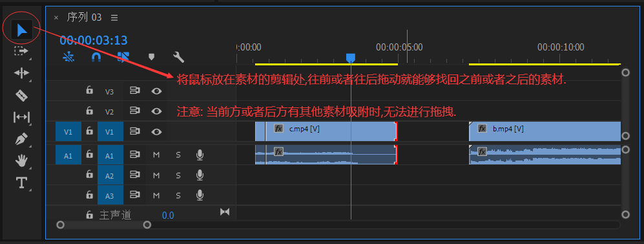Select the Hand tool
This screenshot has height=244, width=644.
click(x=21, y=161)
